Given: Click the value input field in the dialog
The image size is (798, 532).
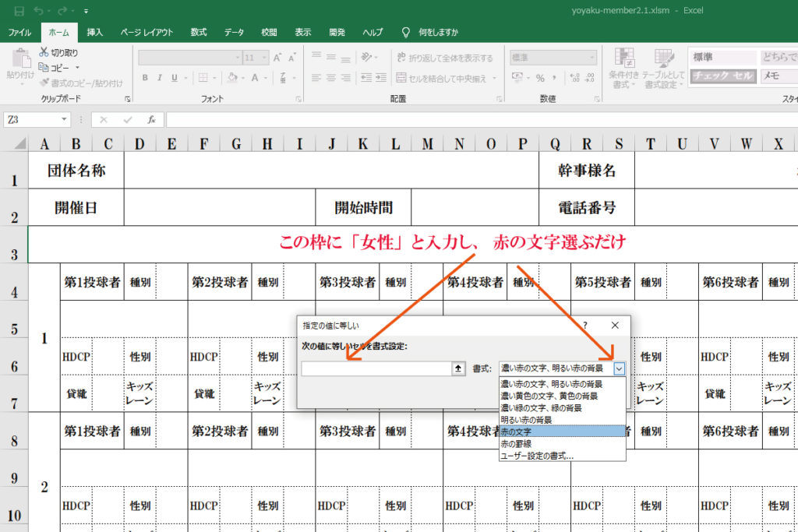Looking at the screenshot, I should pyautogui.click(x=376, y=368).
